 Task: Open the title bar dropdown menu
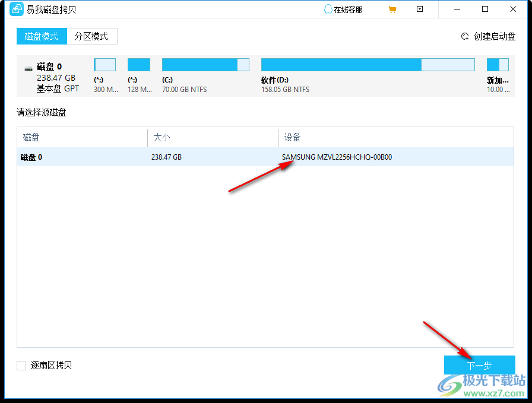pyautogui.click(x=420, y=9)
